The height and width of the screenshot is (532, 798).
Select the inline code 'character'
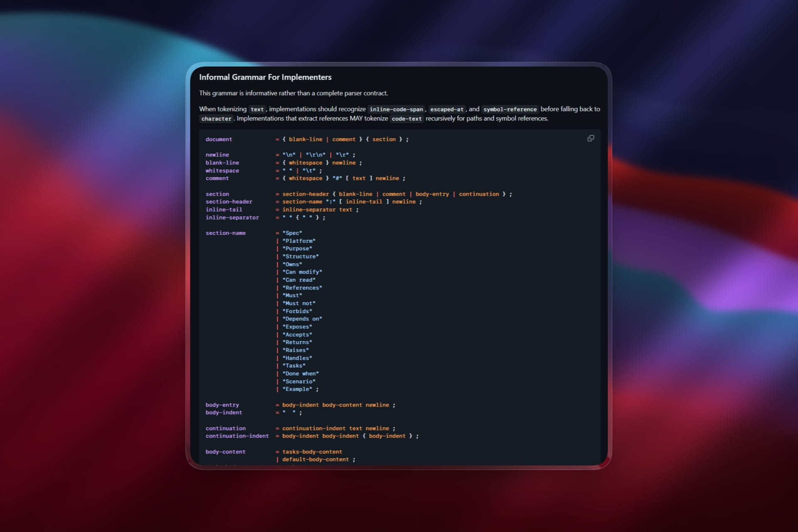coord(216,119)
